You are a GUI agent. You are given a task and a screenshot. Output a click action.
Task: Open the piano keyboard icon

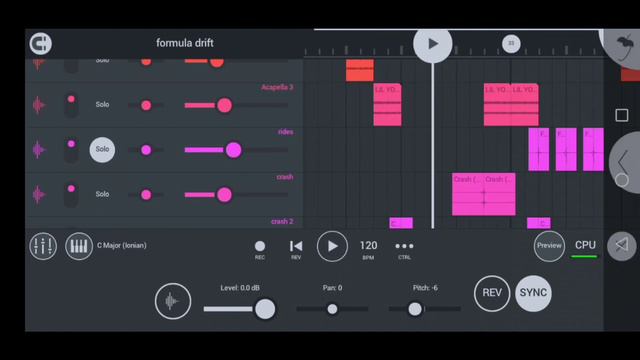(79, 246)
